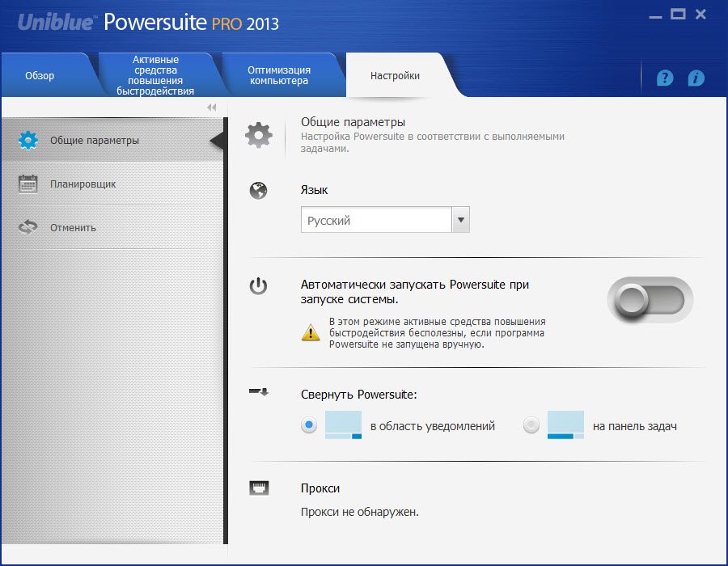The width and height of the screenshot is (728, 566).
Task: Open the Оптимизация компьютера tab
Action: [279, 75]
